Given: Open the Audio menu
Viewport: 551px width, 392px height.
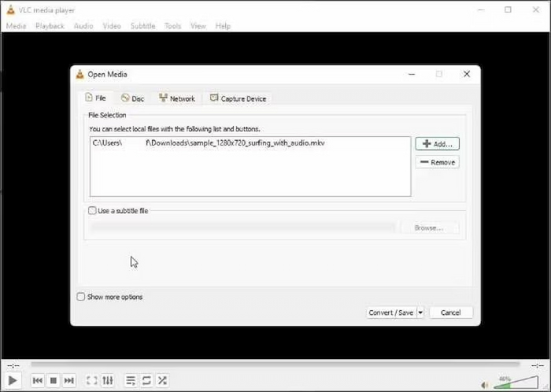Looking at the screenshot, I should coord(83,26).
